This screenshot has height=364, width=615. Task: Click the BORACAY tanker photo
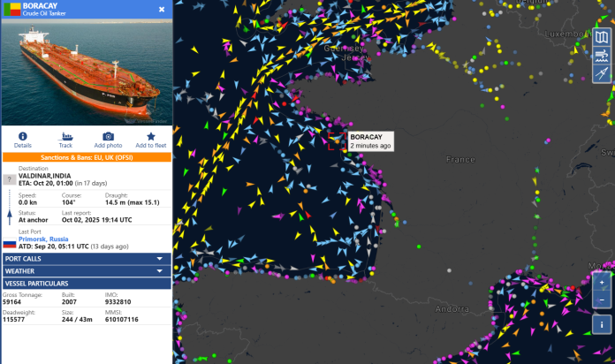click(x=86, y=71)
